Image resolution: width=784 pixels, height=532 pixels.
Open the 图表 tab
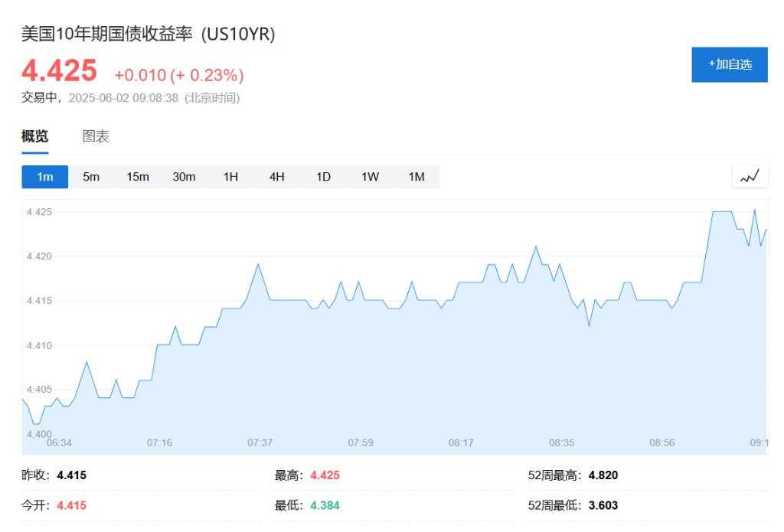(96, 136)
